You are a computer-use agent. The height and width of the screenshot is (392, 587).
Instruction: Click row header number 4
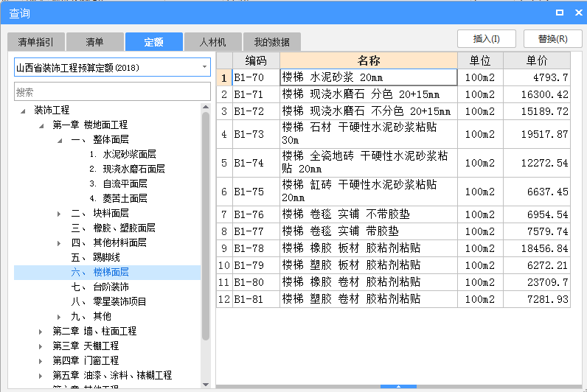tap(224, 134)
